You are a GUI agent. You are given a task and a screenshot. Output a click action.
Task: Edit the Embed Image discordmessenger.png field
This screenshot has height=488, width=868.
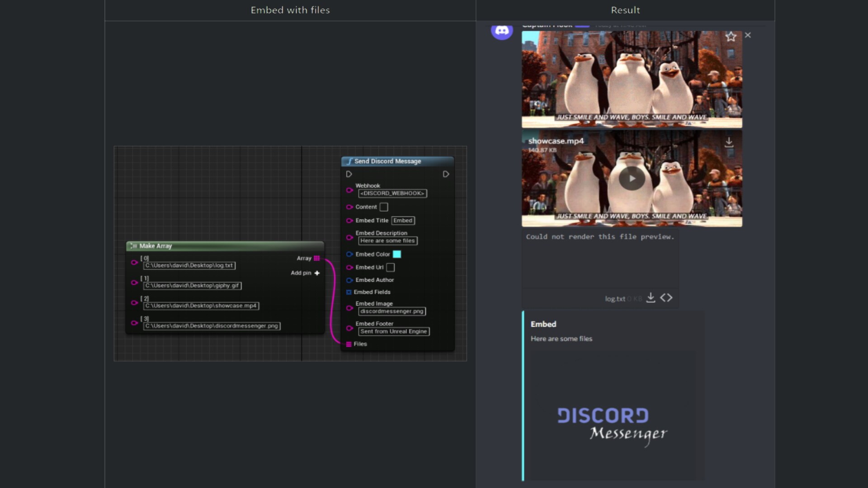392,311
